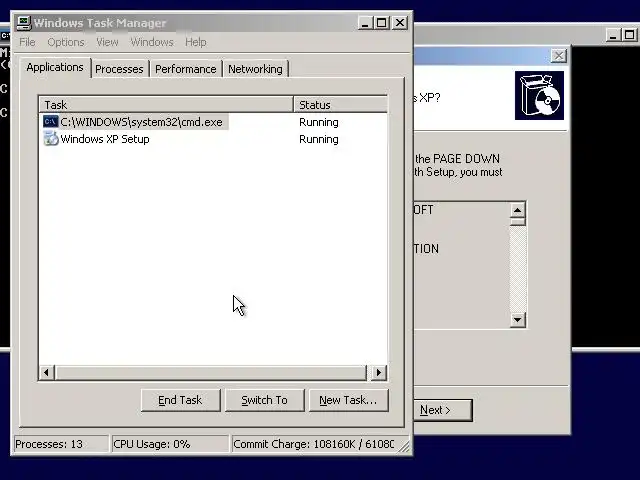The width and height of the screenshot is (640, 480).
Task: Click the license text scroll down arrow
Action: click(x=518, y=320)
